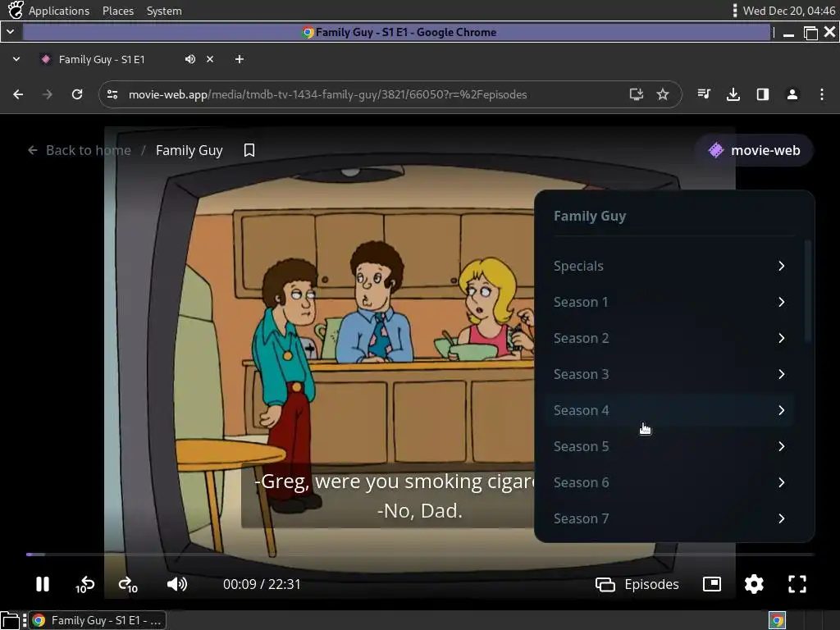840x630 pixels.
Task: Skip forward 10 seconds
Action: click(x=128, y=584)
